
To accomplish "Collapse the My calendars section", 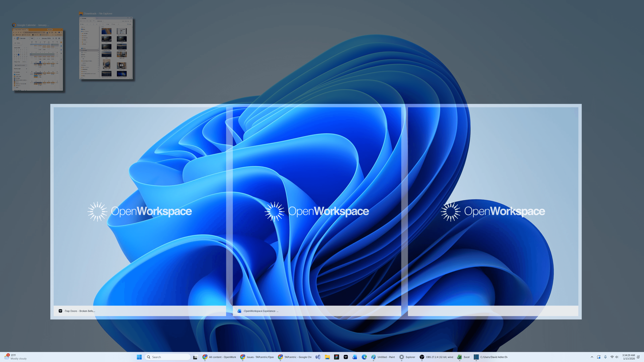I will tap(26, 72).
